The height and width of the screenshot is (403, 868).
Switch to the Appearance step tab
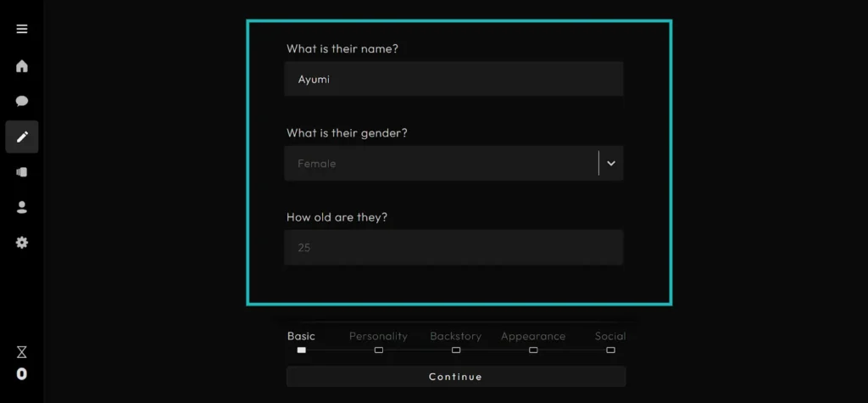tap(532, 336)
